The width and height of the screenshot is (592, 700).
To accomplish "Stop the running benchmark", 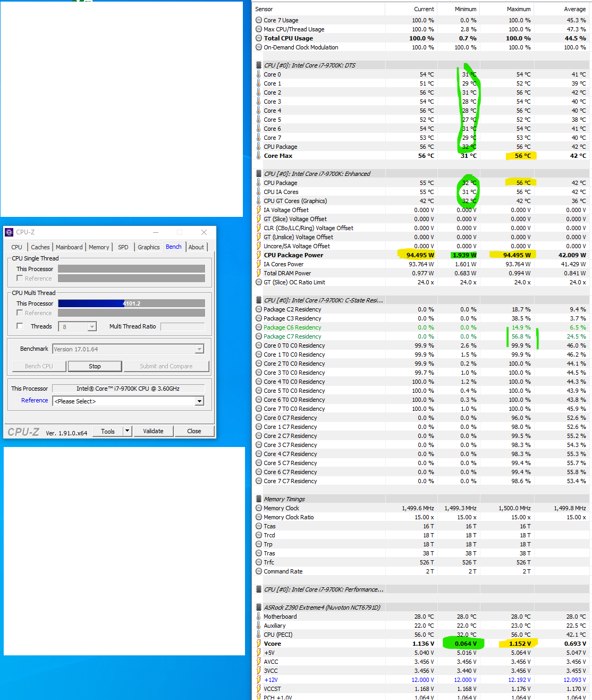I will 95,366.
